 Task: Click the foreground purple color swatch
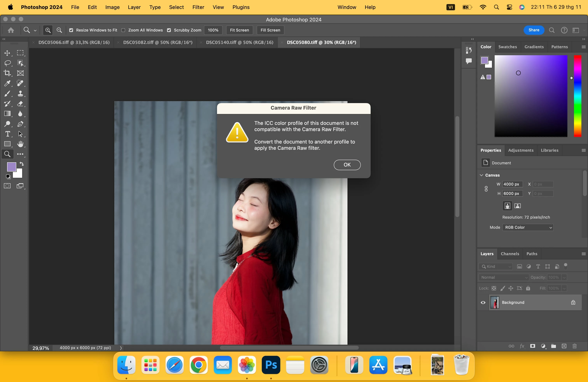point(11,167)
